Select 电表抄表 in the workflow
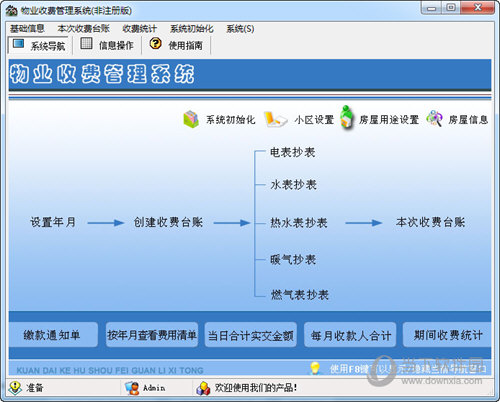Viewport: 500px width, 402px height. pyautogui.click(x=293, y=153)
